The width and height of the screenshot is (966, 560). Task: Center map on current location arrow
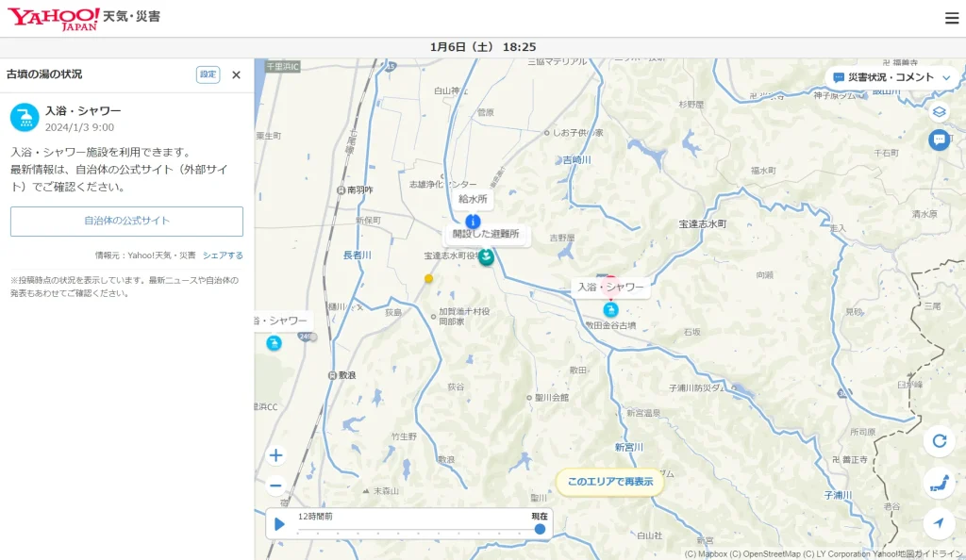click(x=939, y=523)
